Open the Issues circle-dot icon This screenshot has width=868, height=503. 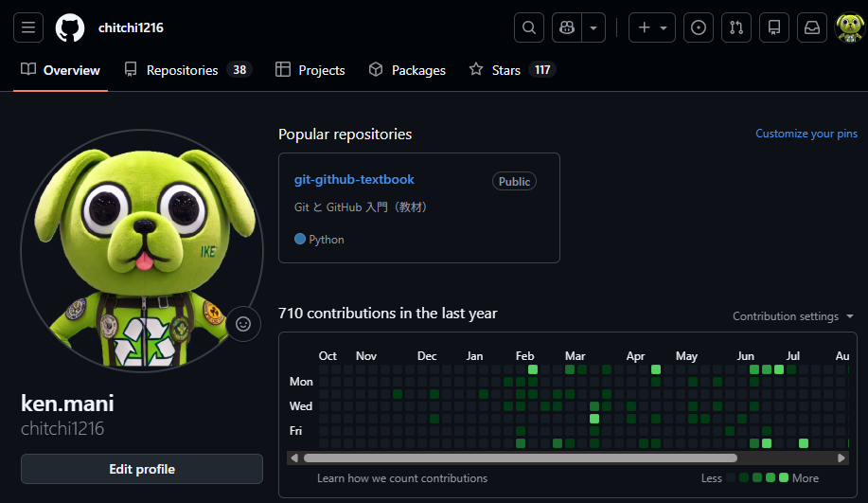coord(699,27)
